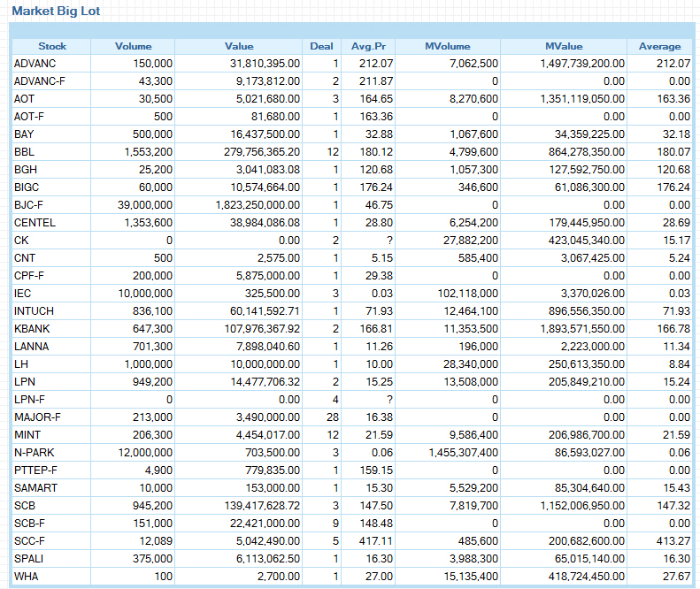Click IEC MVolume 102,118,000
This screenshot has width=700, height=589.
468,294
